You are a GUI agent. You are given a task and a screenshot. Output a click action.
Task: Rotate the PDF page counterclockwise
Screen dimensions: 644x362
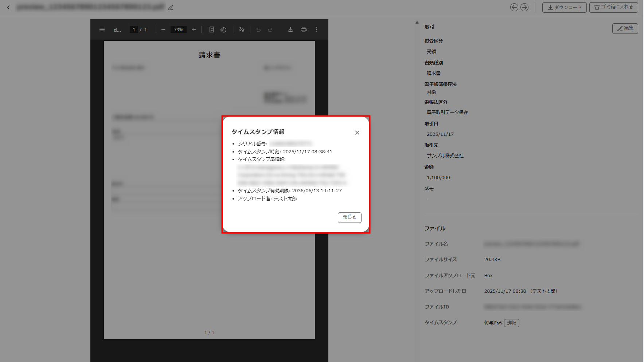(223, 29)
